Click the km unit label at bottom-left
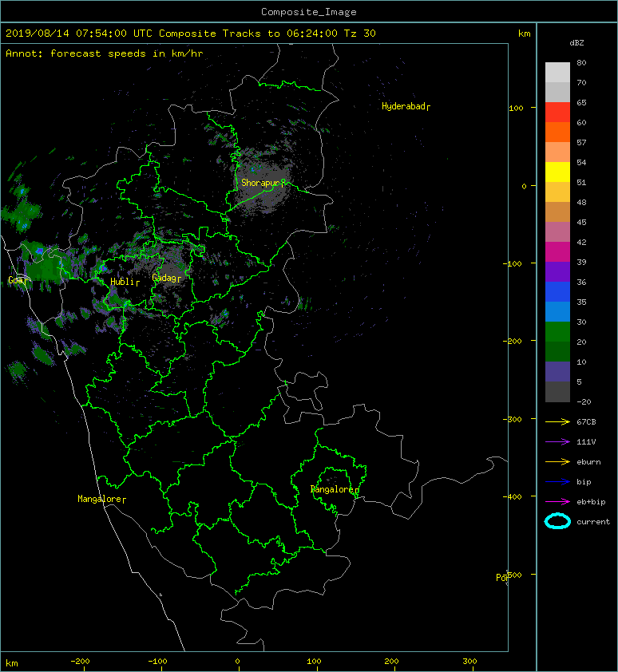Viewport: 618px width, 672px height. point(12,663)
